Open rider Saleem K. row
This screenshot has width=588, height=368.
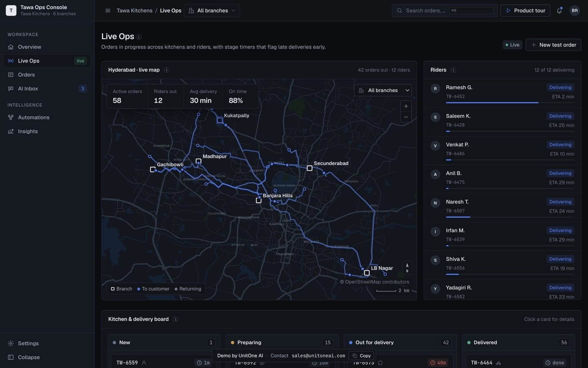pos(502,122)
